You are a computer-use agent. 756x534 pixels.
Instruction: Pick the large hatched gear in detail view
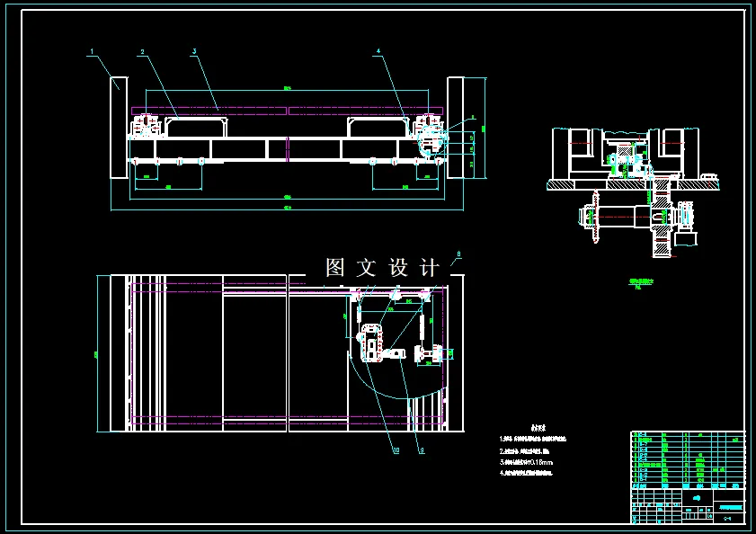click(x=662, y=217)
